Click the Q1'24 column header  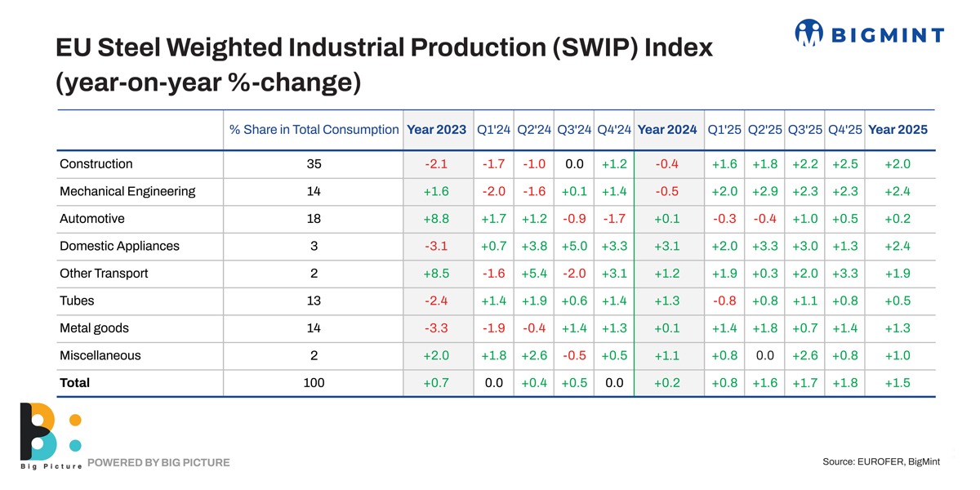(x=494, y=130)
